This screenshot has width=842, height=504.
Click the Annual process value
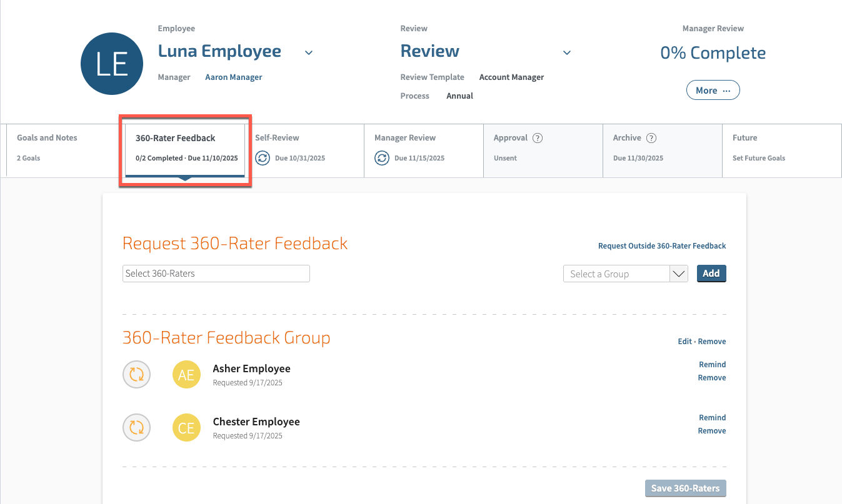click(459, 96)
